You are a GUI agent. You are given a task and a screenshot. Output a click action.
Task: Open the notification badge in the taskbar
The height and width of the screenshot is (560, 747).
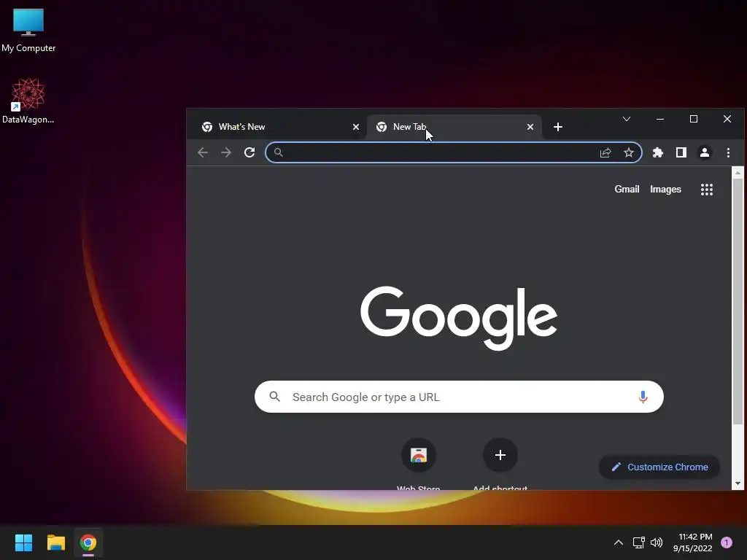click(x=727, y=542)
